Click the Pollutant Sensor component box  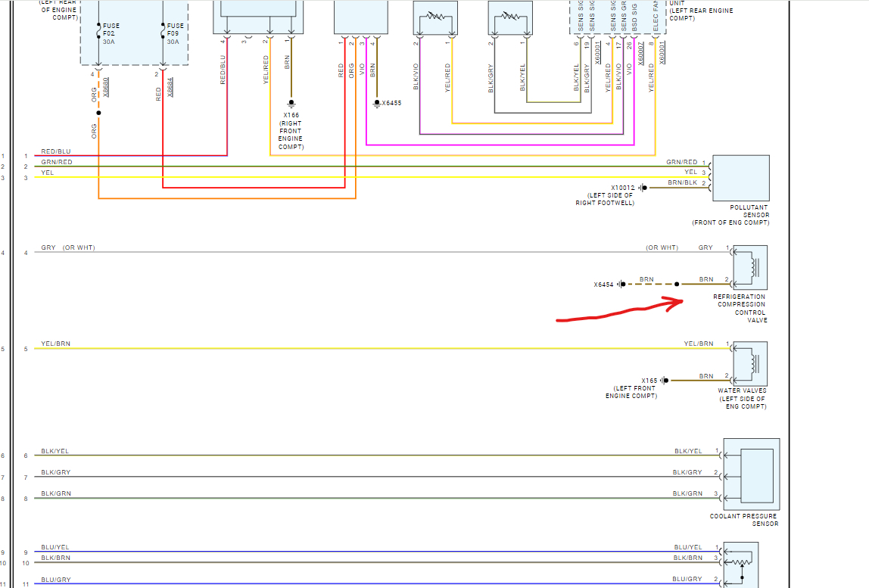(x=740, y=178)
